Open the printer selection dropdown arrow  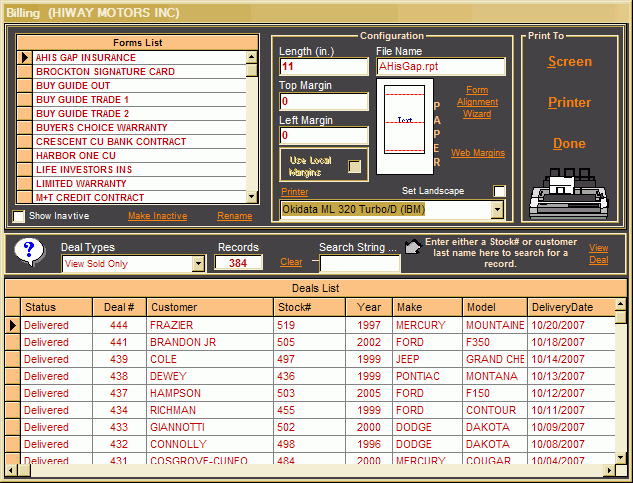point(497,210)
